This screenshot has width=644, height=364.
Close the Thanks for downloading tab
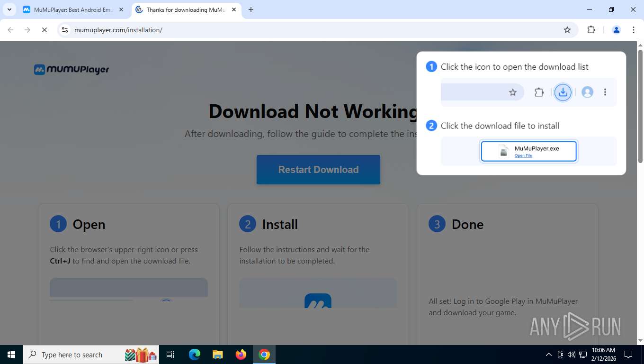click(234, 9)
